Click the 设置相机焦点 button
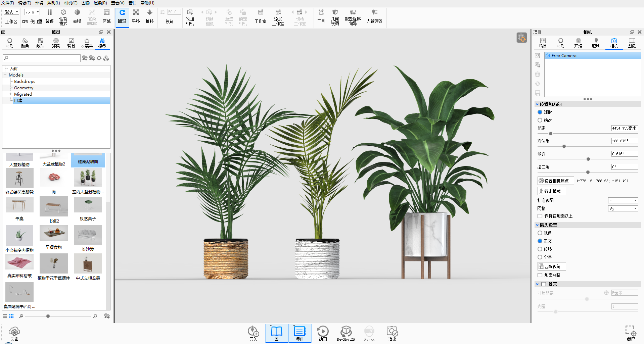 point(556,181)
